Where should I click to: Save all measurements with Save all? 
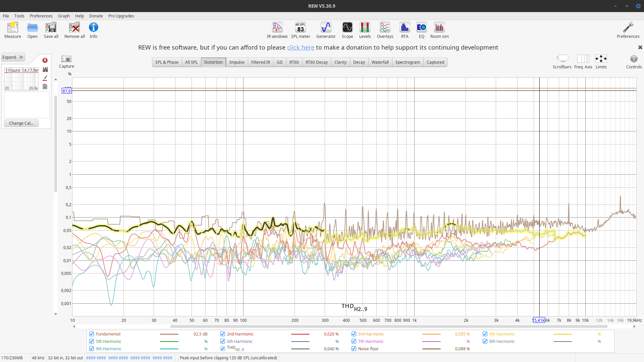pos(51,30)
